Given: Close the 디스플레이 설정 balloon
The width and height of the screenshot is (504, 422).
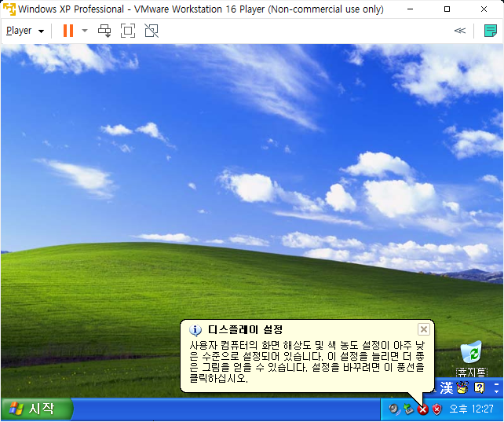Looking at the screenshot, I should [424, 329].
